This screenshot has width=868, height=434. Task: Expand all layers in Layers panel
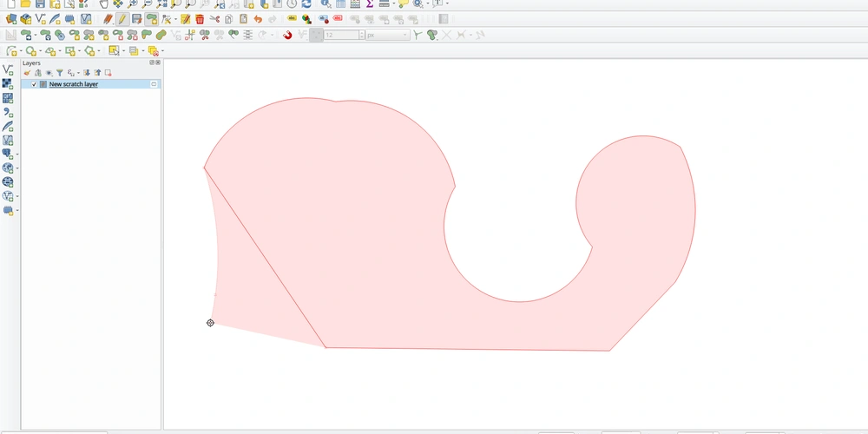click(87, 73)
